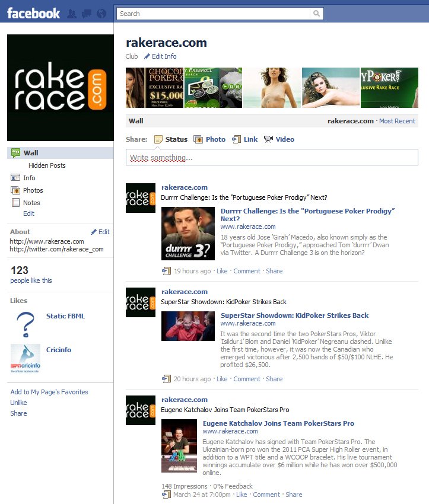Click the Facebook logo

coord(33,14)
